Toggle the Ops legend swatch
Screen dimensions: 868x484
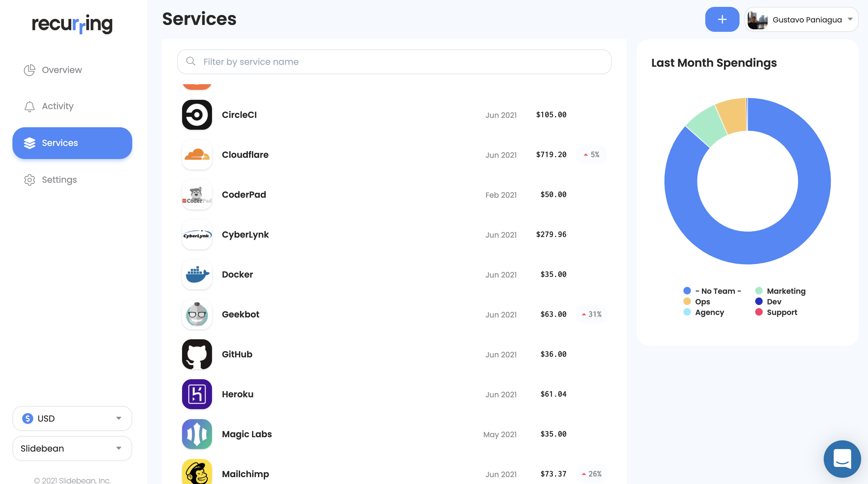[x=687, y=301]
